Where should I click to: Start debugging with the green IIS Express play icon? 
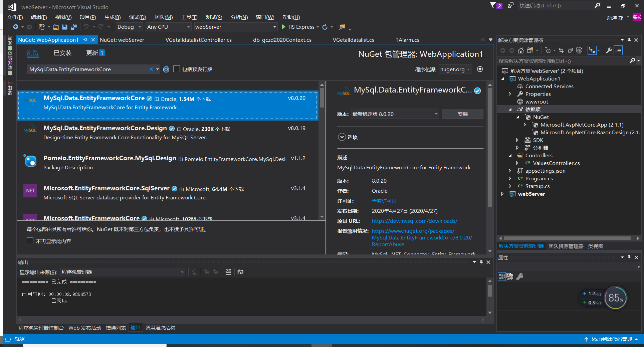point(284,27)
